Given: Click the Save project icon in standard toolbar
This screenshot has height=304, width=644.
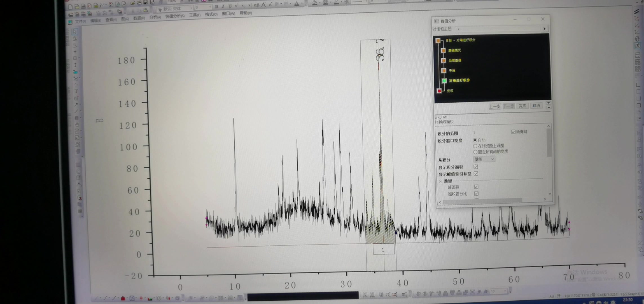Looking at the screenshot, I should tap(145, 3).
